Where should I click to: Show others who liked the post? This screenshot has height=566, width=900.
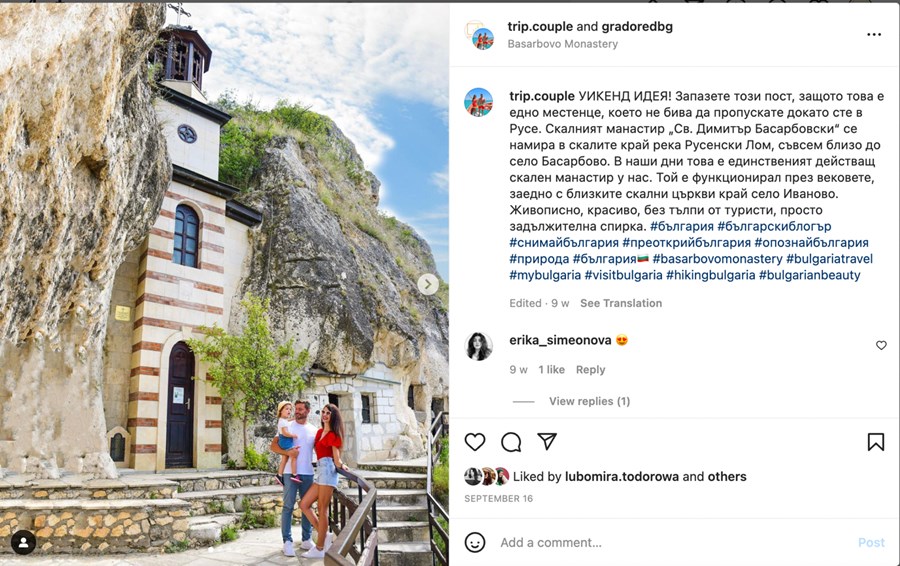click(x=727, y=476)
